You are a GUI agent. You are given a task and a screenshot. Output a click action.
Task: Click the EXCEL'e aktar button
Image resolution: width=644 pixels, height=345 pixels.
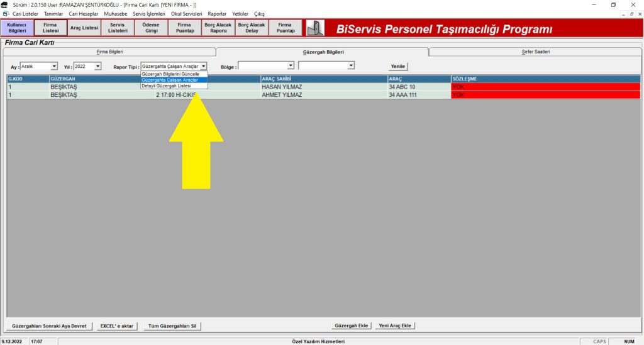coord(117,326)
